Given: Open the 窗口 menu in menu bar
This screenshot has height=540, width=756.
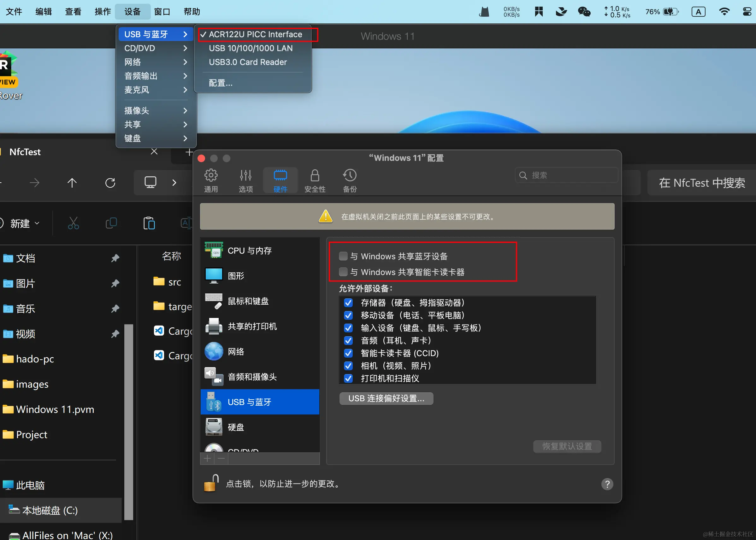Looking at the screenshot, I should 162,12.
